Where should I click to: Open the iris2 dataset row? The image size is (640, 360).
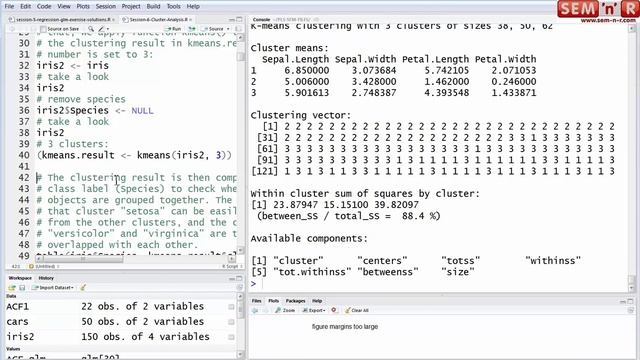coord(121,337)
